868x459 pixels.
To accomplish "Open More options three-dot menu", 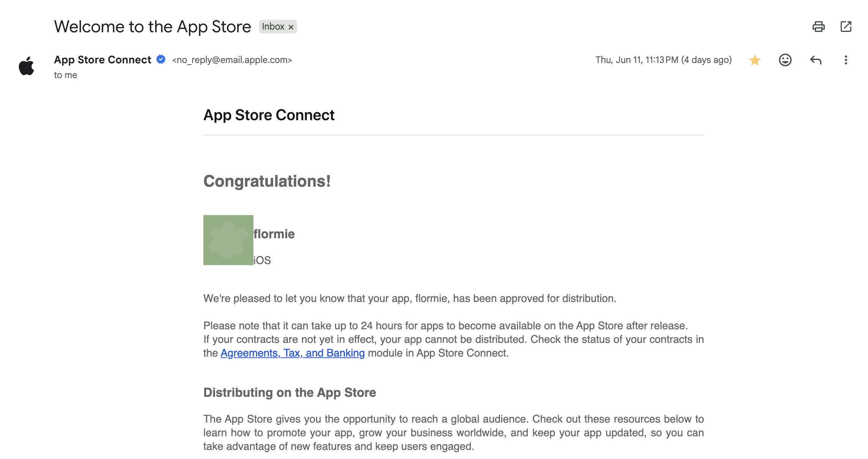I will click(846, 60).
